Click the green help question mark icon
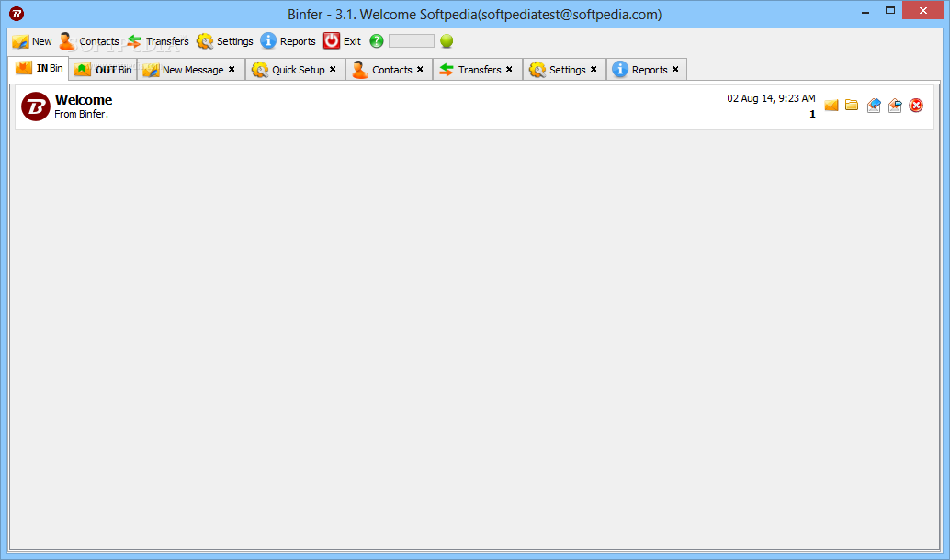The image size is (950, 560). 377,41
